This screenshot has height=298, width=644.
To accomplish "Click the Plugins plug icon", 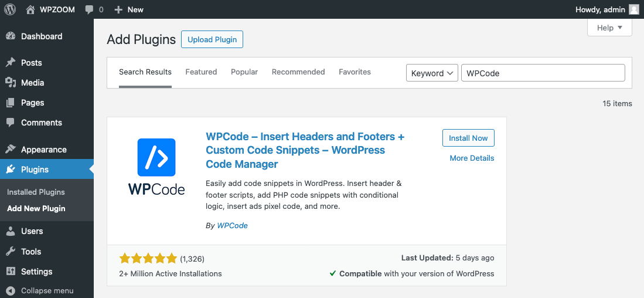I will pyautogui.click(x=11, y=170).
